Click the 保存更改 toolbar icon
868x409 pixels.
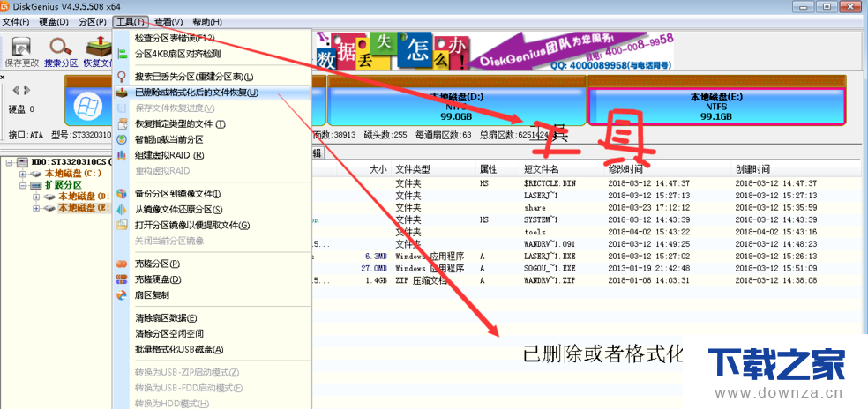pyautogui.click(x=21, y=47)
